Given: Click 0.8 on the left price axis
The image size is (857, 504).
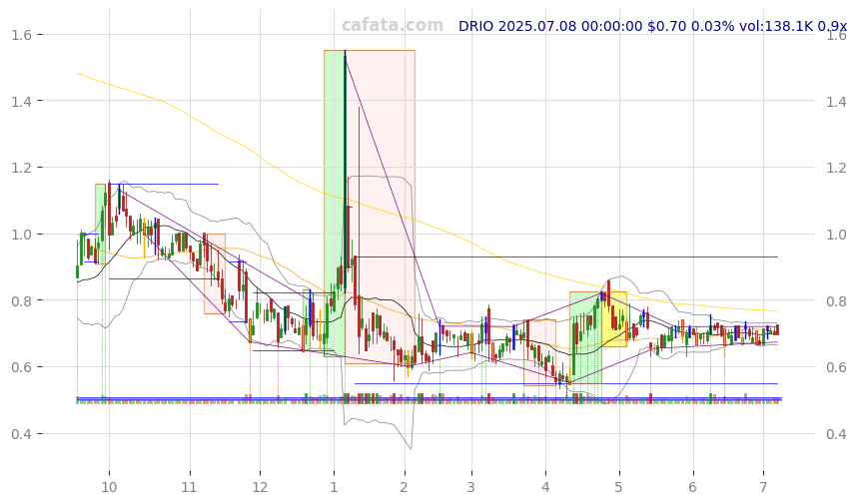Looking at the screenshot, I should [x=21, y=300].
